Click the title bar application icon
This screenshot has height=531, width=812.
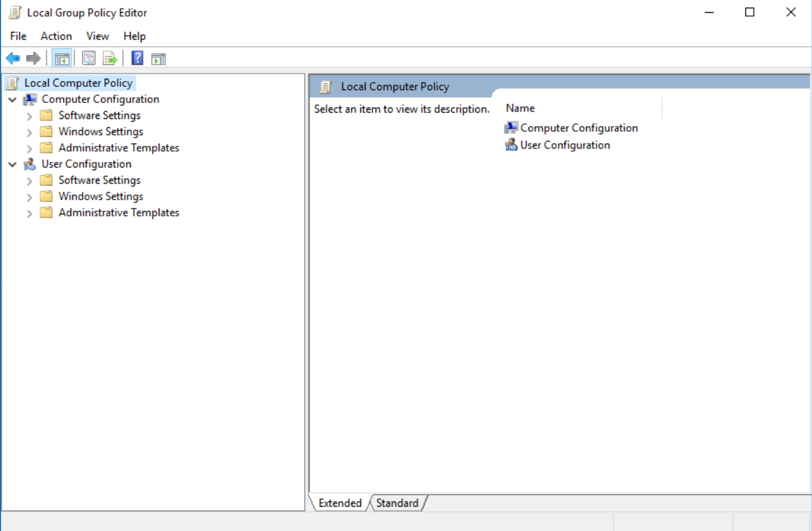click(15, 12)
